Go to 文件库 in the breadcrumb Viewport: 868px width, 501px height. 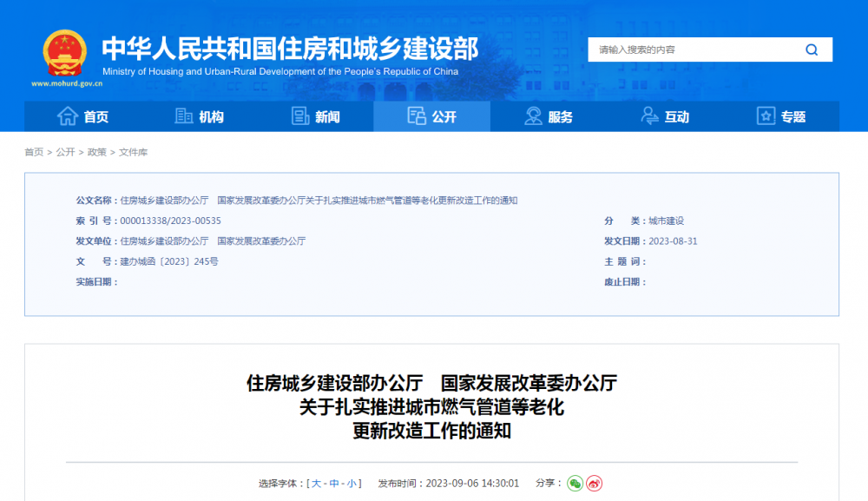coord(134,152)
